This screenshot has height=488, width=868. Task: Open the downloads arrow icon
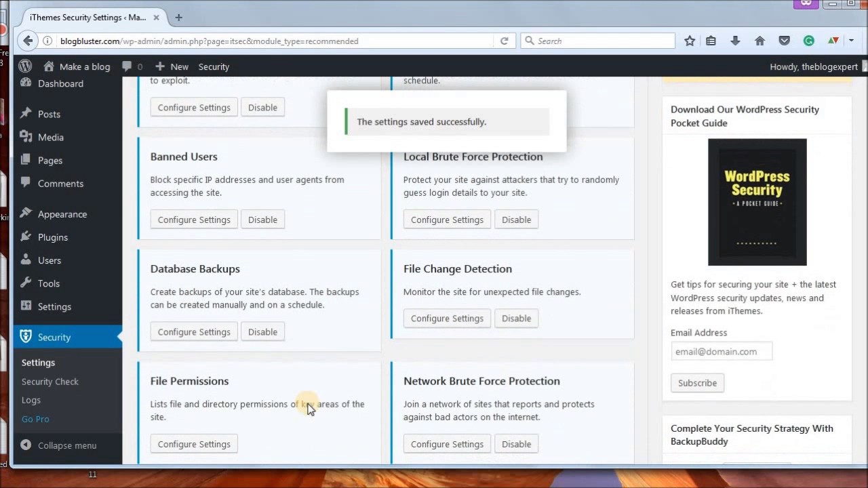coord(735,41)
